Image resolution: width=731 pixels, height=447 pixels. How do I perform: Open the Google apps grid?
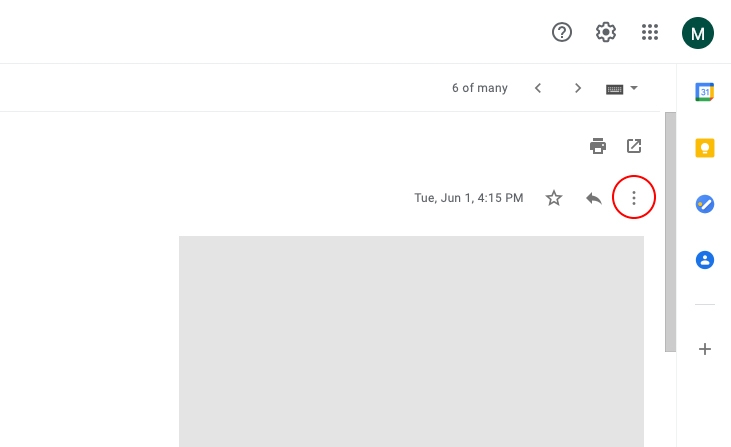coord(650,32)
